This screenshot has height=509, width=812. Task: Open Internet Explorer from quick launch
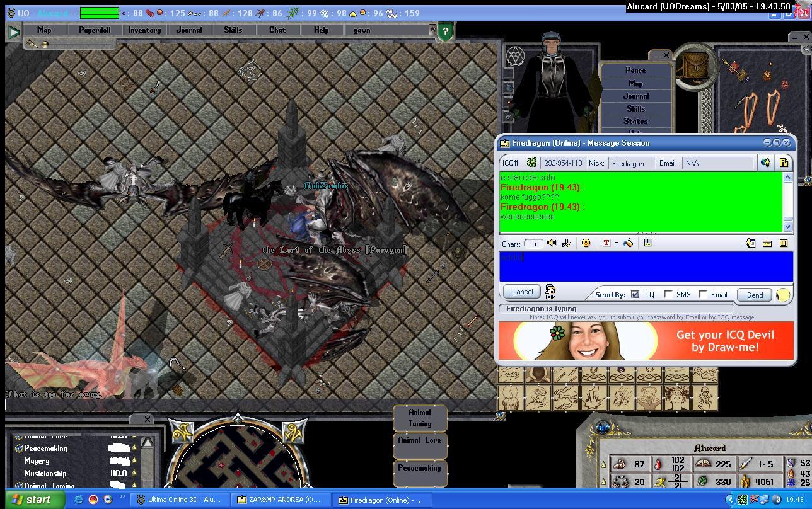coord(78,500)
